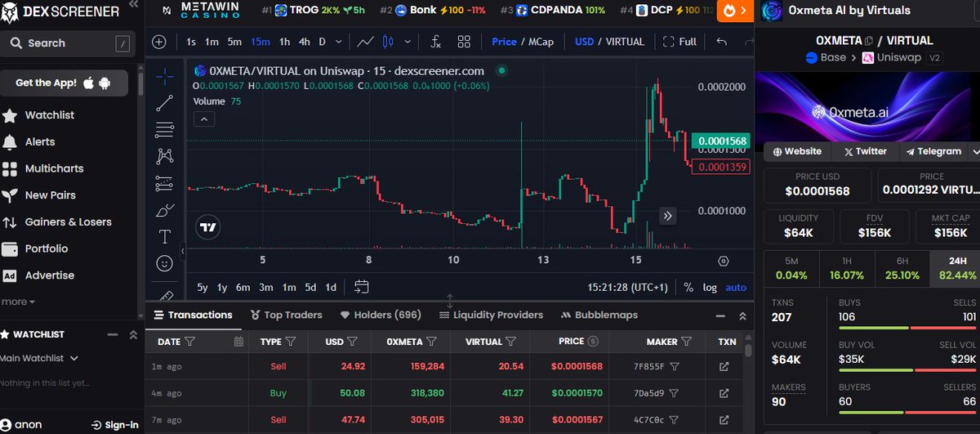Undo the last chart action
The width and height of the screenshot is (980, 434).
721,42
